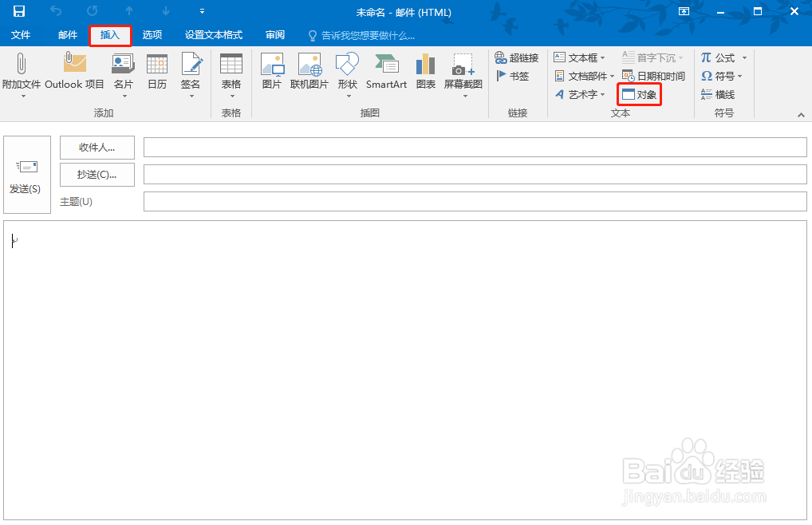The width and height of the screenshot is (812, 525).
Task: Insert a picture into the email
Action: coord(272,73)
